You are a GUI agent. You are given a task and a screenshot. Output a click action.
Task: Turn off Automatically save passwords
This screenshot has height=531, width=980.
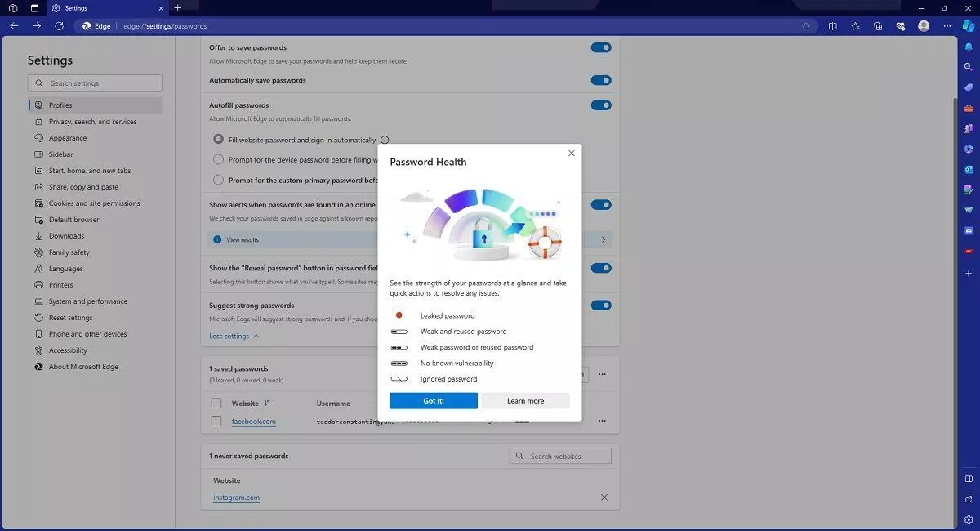[x=601, y=80]
